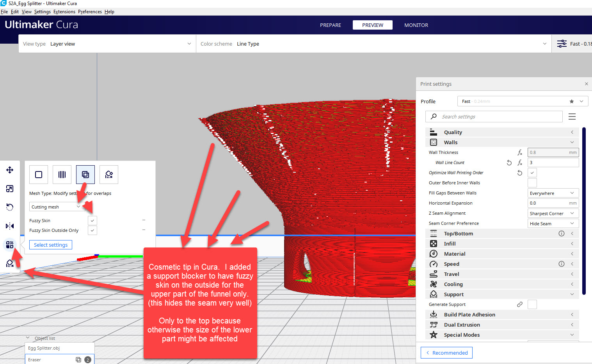Viewport: 592px width, 364px height.
Task: Toggle the Fuzzy Skin checkbox
Action: point(92,221)
